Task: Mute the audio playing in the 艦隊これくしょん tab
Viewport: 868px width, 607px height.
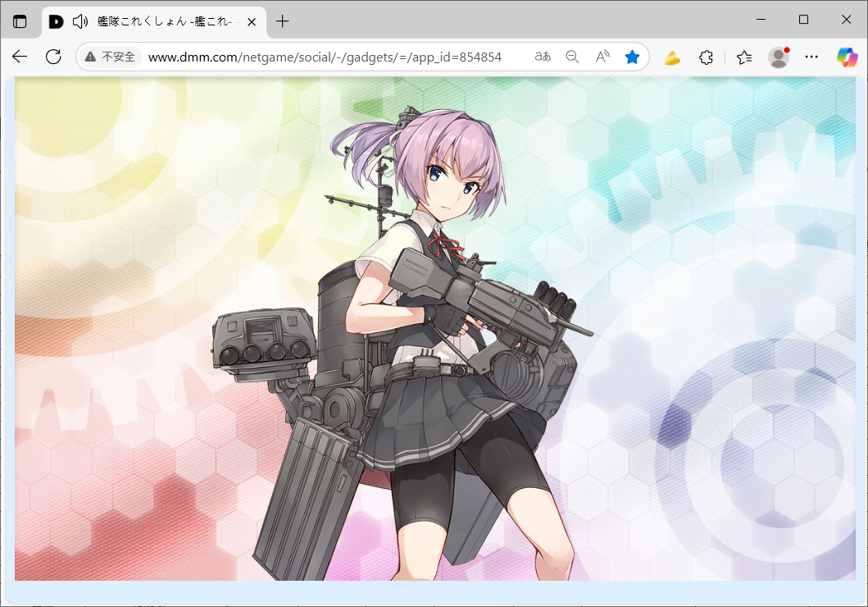Action: tap(80, 21)
